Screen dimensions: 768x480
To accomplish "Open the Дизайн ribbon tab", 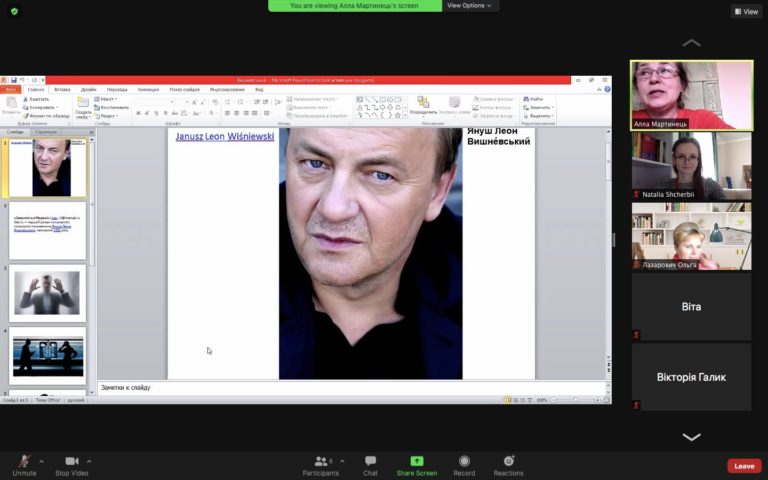I will (x=89, y=90).
